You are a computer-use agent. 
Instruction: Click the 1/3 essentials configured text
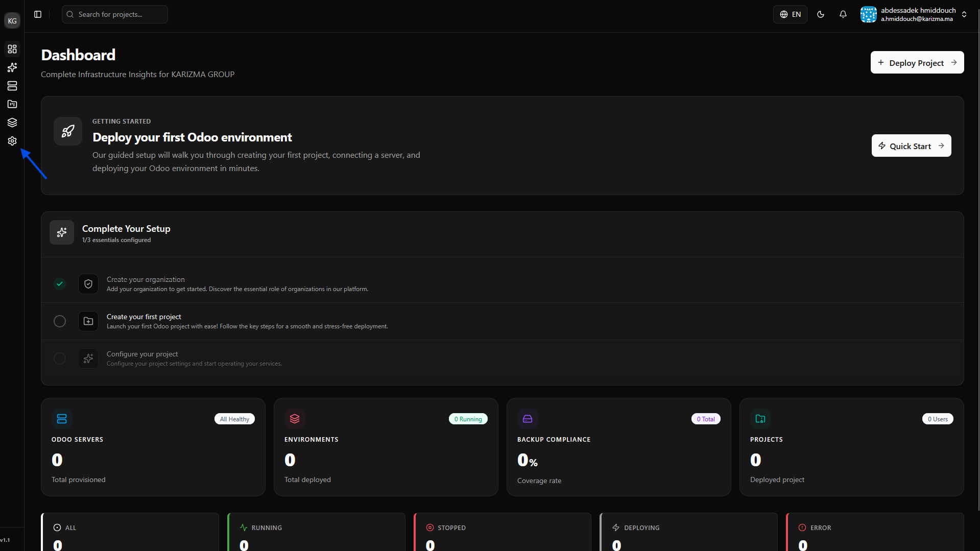click(x=116, y=240)
